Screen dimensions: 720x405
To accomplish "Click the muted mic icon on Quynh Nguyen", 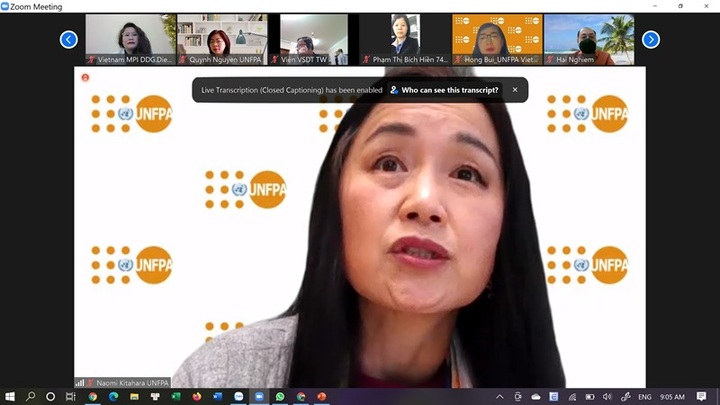I will pos(183,60).
